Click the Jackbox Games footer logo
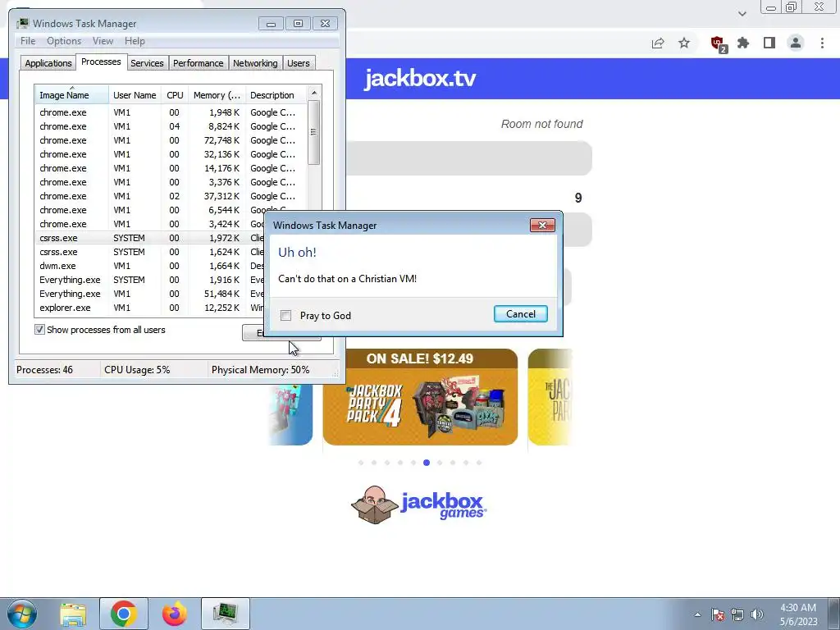Screen dimensions: 840x630 419,504
